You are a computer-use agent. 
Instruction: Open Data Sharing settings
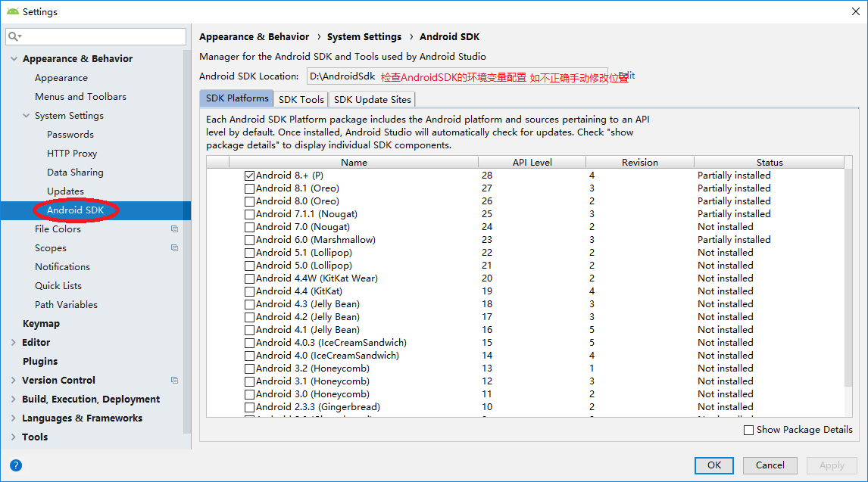tap(75, 173)
